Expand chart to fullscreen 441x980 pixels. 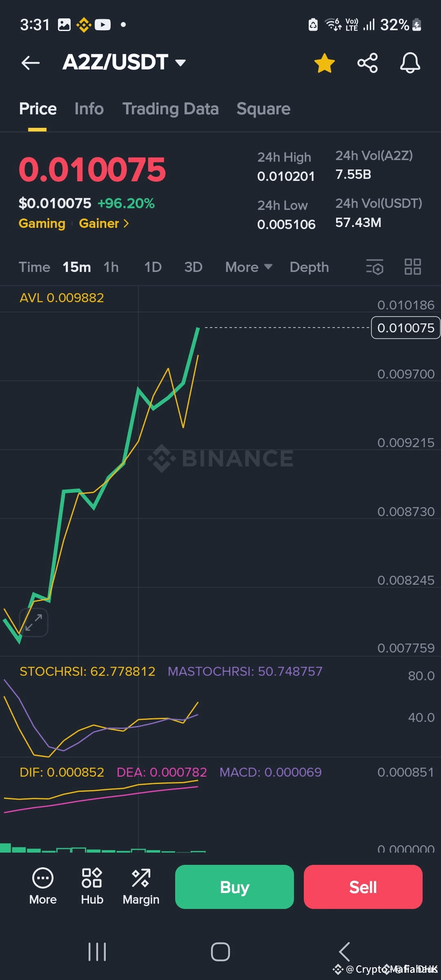[x=33, y=622]
